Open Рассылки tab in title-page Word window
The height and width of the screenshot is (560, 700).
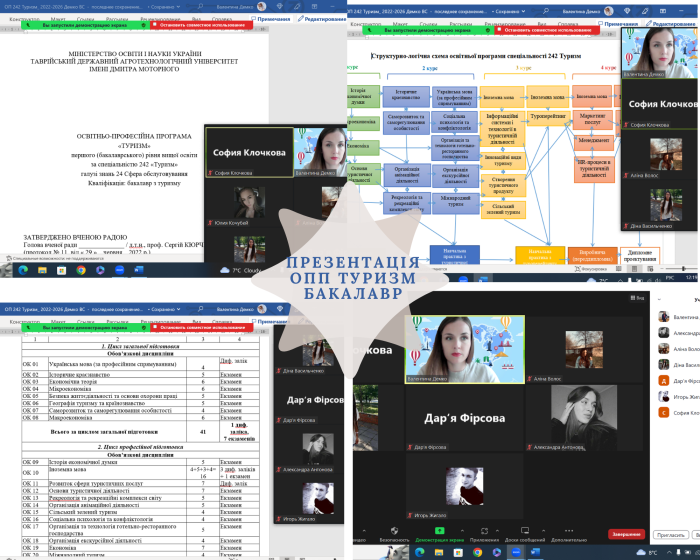(x=117, y=19)
